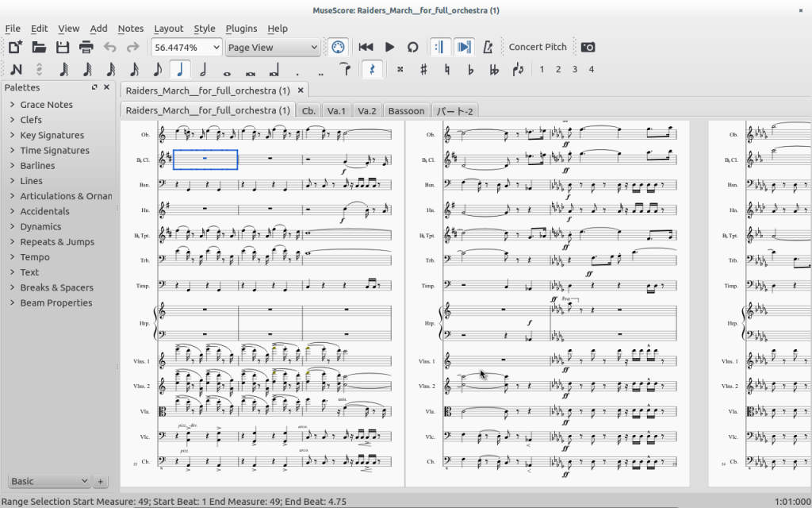Open the Notes menu
The image size is (812, 508).
pos(131,29)
